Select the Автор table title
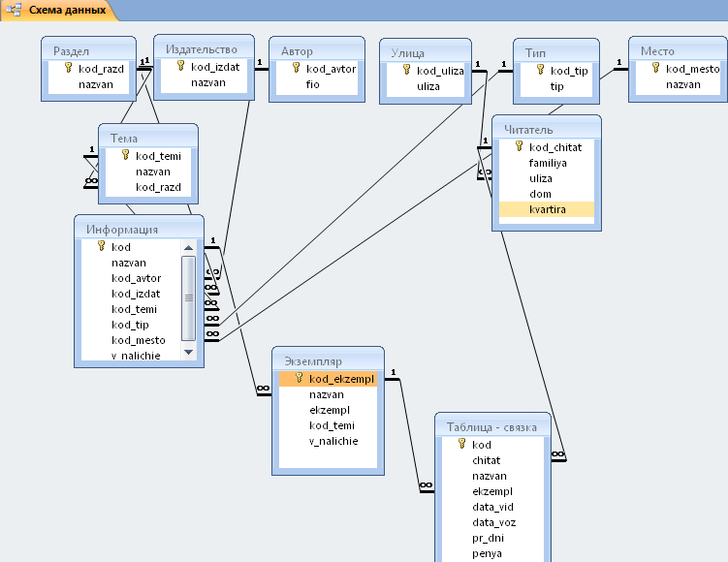The width and height of the screenshot is (728, 562). pyautogui.click(x=297, y=51)
